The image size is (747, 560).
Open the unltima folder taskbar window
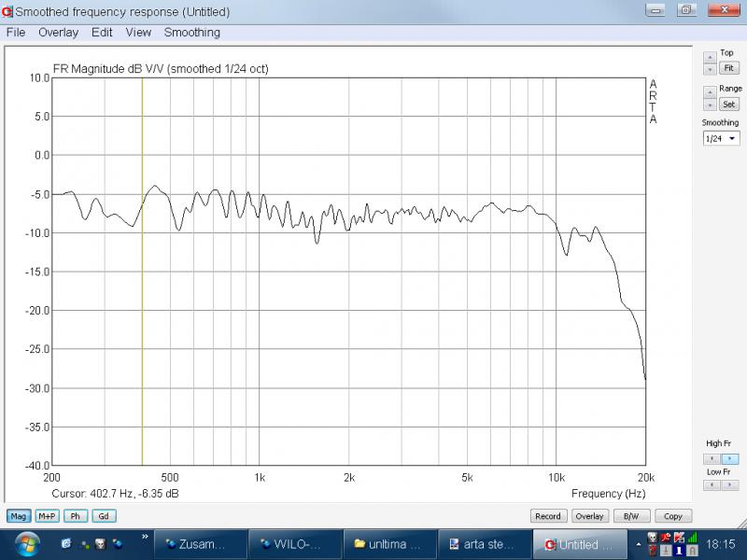tap(390, 544)
